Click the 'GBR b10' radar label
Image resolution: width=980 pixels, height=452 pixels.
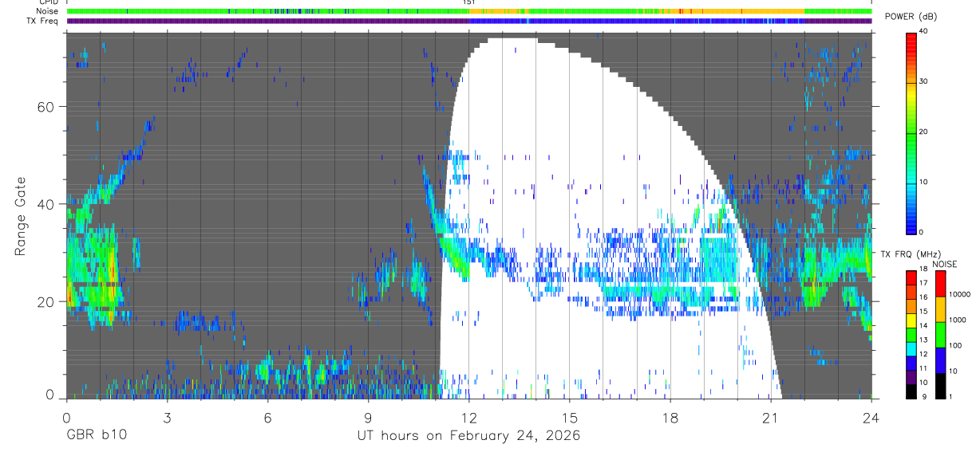(x=96, y=435)
